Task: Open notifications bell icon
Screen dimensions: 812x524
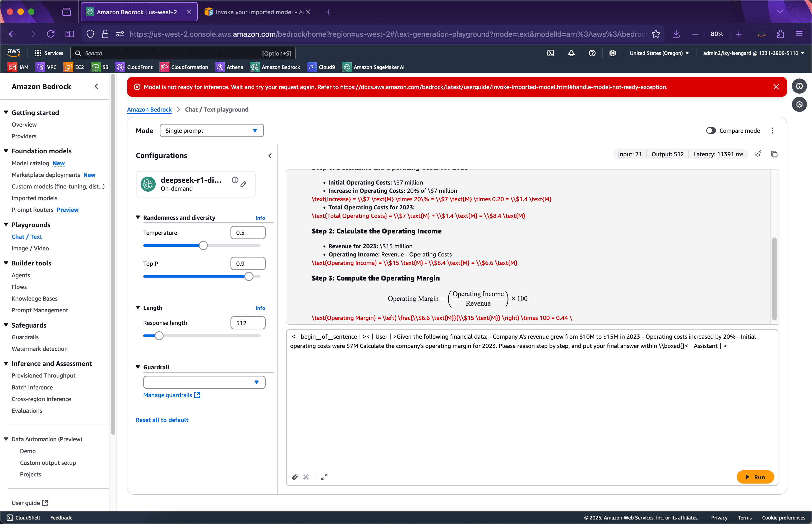Action: click(571, 53)
